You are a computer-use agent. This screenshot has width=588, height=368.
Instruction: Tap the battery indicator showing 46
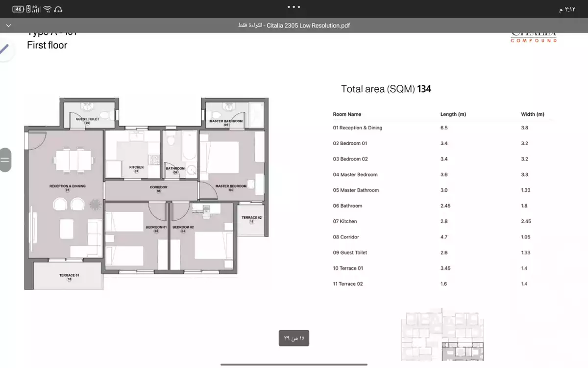[x=18, y=8]
